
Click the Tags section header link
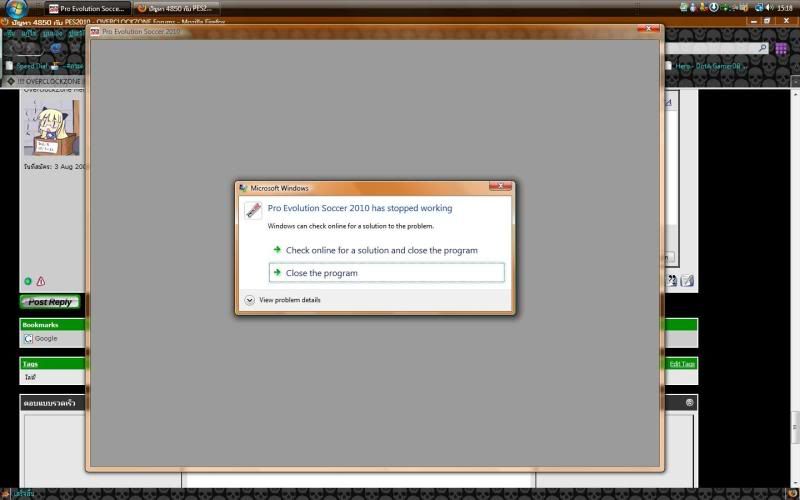pyautogui.click(x=29, y=364)
